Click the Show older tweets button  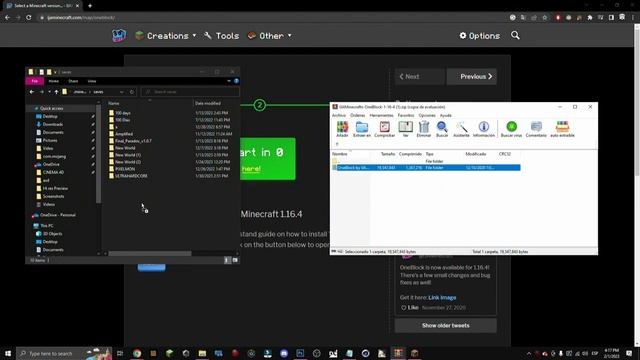(446, 326)
